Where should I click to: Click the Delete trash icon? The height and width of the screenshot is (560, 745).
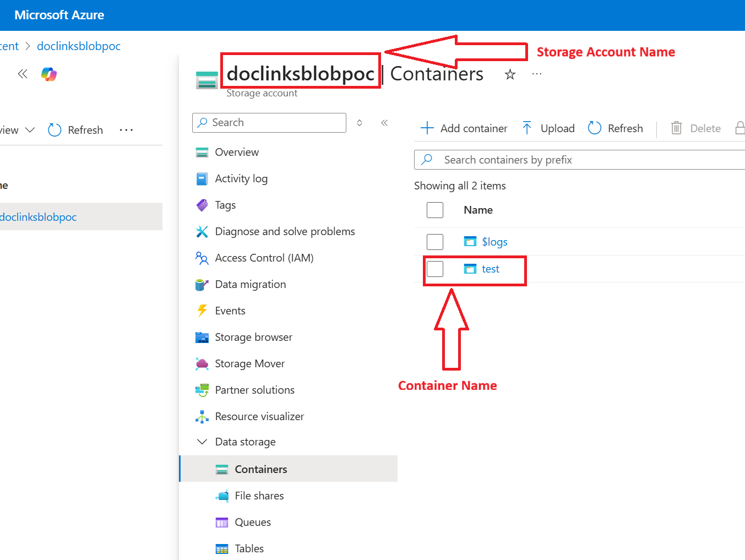point(676,128)
